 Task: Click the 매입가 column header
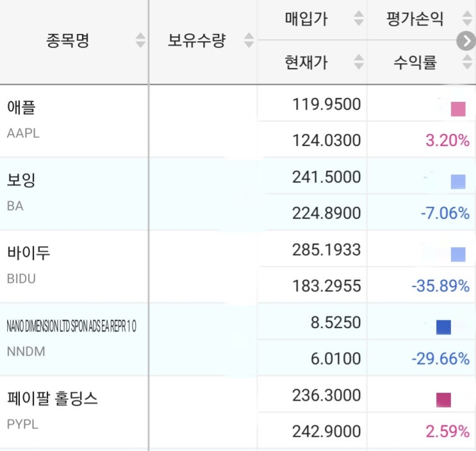coord(306,19)
